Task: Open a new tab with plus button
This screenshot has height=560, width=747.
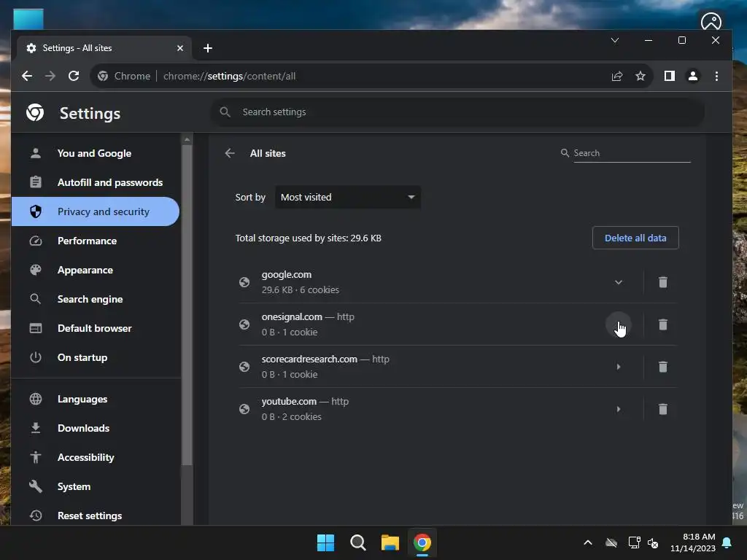Action: (x=208, y=48)
